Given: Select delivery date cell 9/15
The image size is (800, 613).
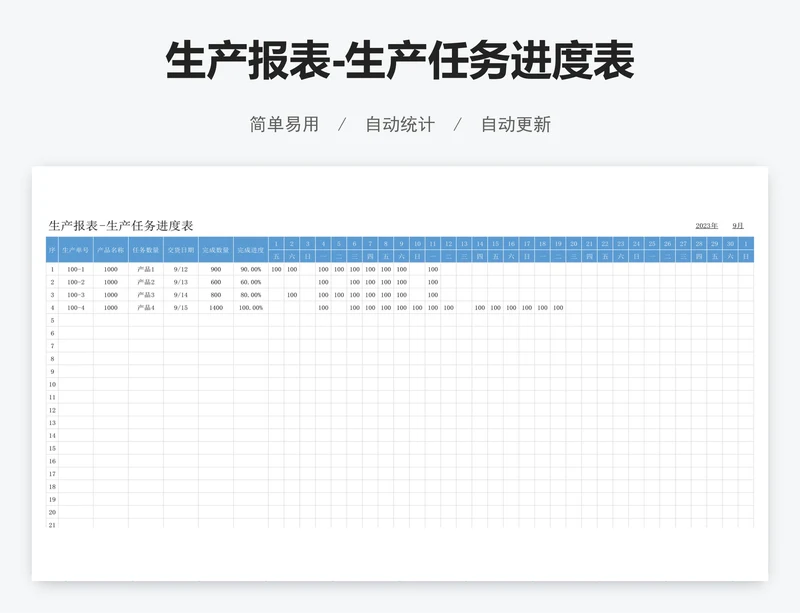Looking at the screenshot, I should (x=181, y=307).
